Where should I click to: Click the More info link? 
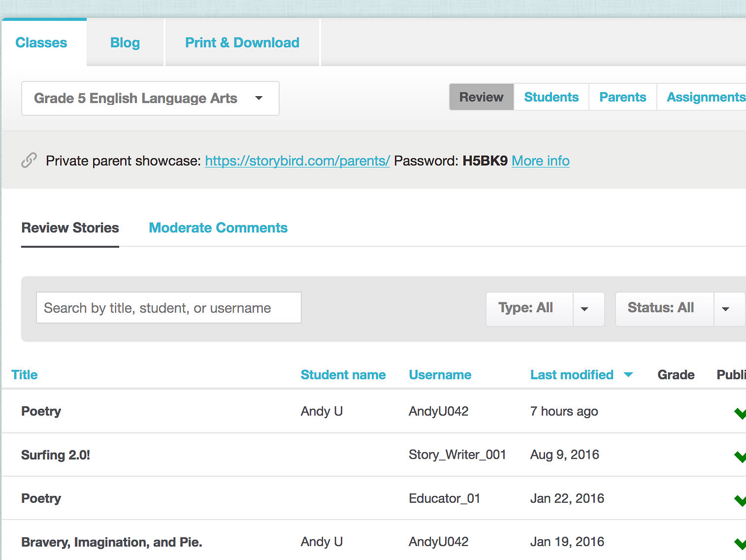click(540, 161)
